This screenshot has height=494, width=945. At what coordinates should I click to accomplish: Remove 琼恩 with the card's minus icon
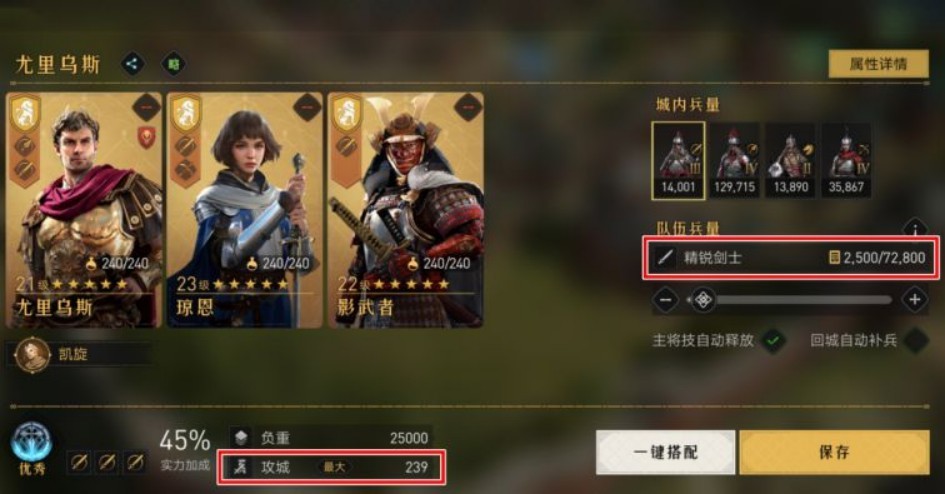[307, 108]
